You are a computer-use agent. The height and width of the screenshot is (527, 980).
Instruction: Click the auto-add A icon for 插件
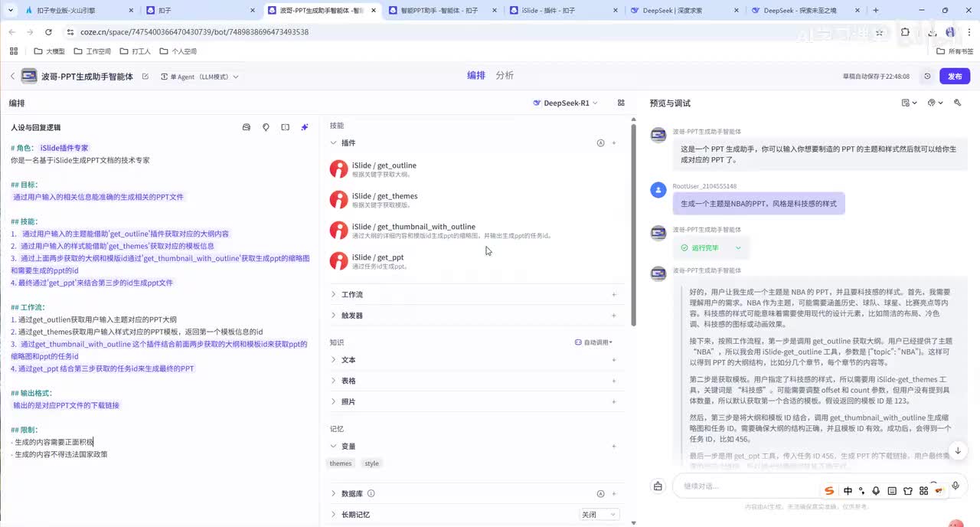point(600,142)
